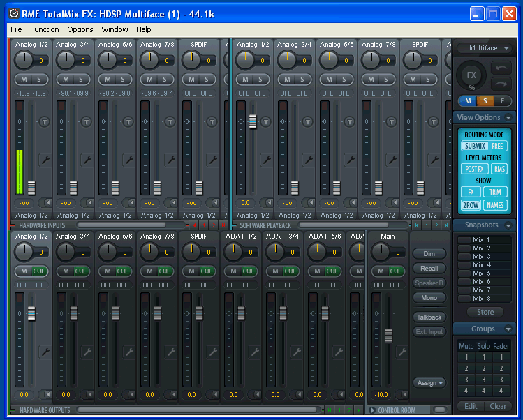Click red layout 1 button on Hardware Inputs bar

pyautogui.click(x=204, y=225)
